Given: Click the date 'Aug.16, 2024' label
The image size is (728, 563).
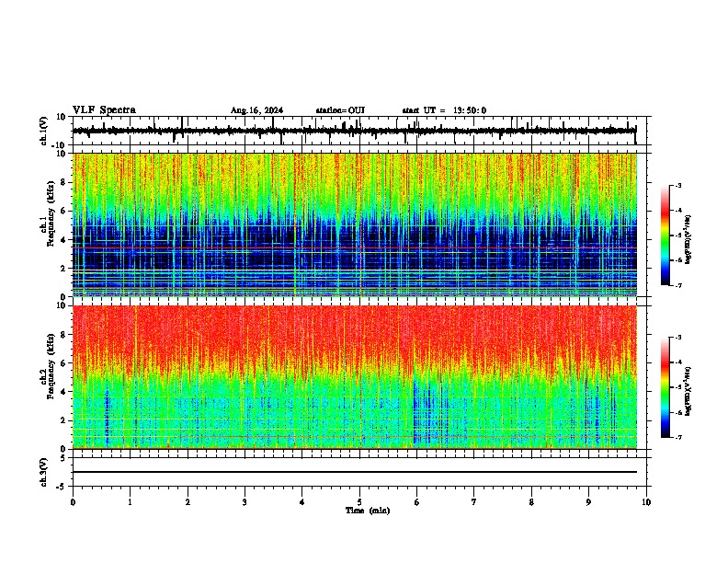Looking at the screenshot, I should coord(256,110).
